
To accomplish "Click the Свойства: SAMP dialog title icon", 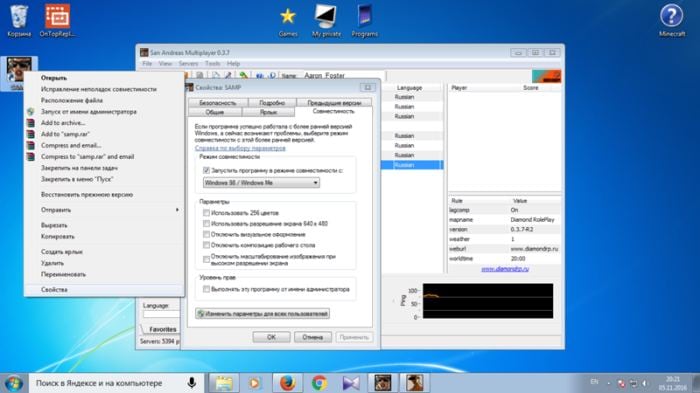I will 190,87.
